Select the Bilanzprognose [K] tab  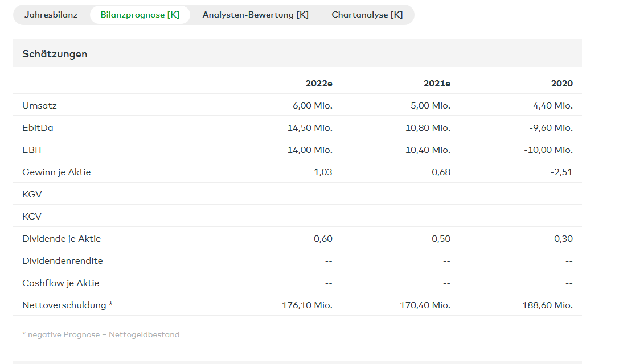pyautogui.click(x=140, y=15)
